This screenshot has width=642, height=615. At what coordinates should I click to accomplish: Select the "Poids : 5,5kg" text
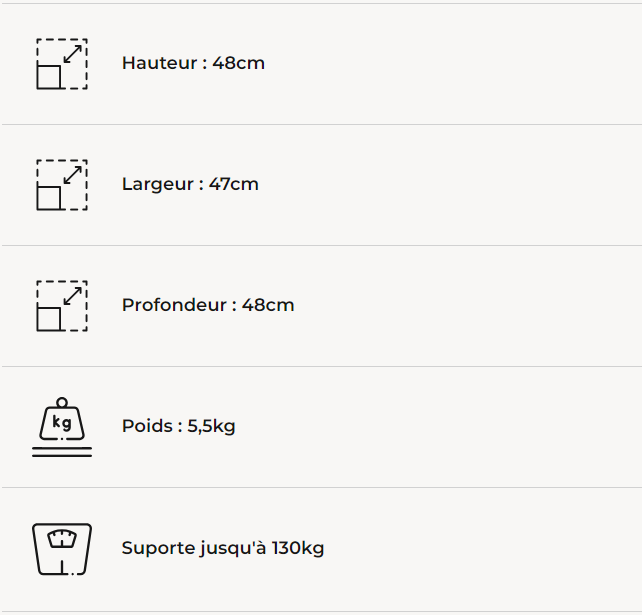pyautogui.click(x=179, y=426)
